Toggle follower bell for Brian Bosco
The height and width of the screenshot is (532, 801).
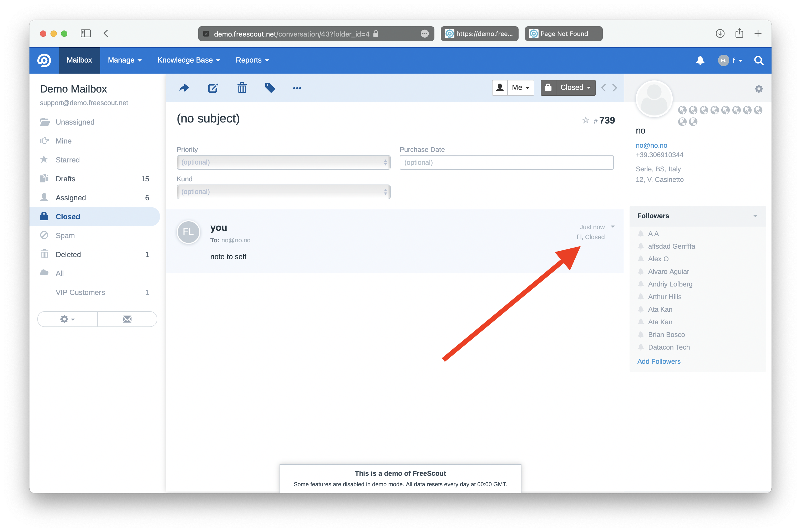coord(641,335)
